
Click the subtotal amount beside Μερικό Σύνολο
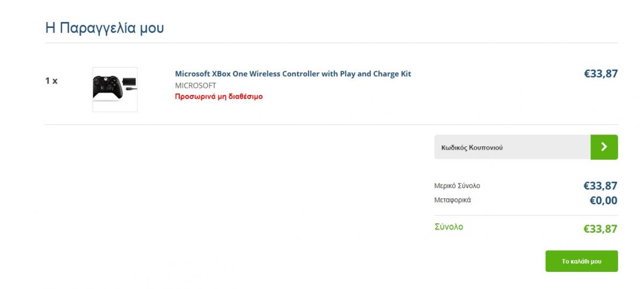click(x=601, y=186)
